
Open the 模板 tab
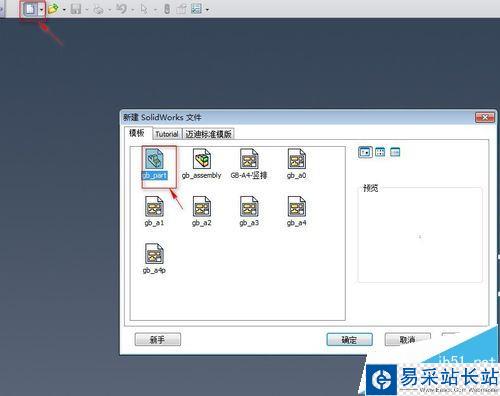tap(137, 133)
